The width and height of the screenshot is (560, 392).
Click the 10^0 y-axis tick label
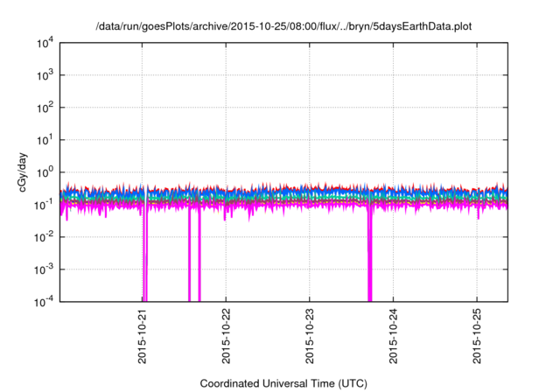(45, 172)
